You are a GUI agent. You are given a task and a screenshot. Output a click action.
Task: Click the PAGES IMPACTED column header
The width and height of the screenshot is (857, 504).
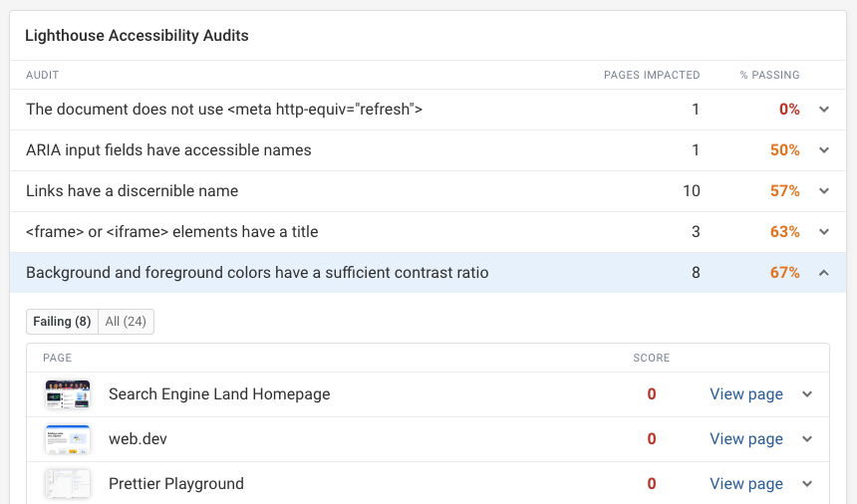tap(652, 76)
